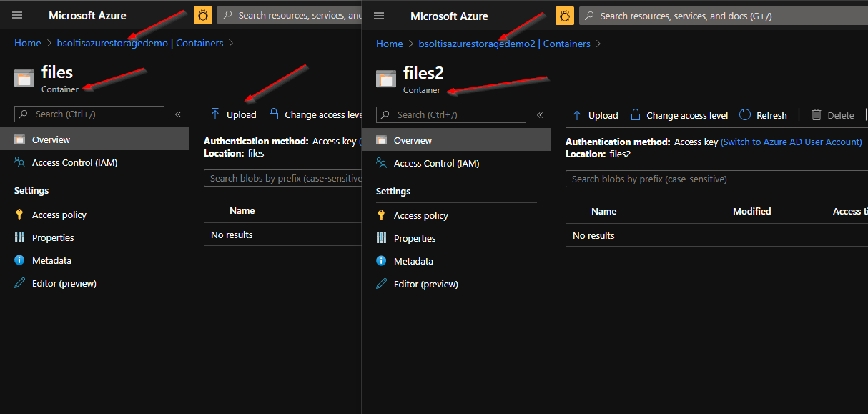Viewport: 868px width, 414px height.
Task: Open the hamburger menu in the right Azure portal
Action: [379, 16]
